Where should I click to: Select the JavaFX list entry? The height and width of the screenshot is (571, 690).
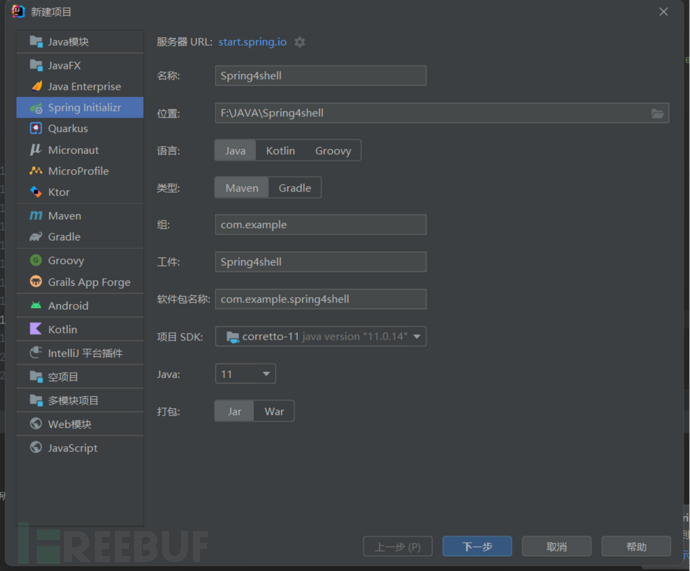coord(80,65)
